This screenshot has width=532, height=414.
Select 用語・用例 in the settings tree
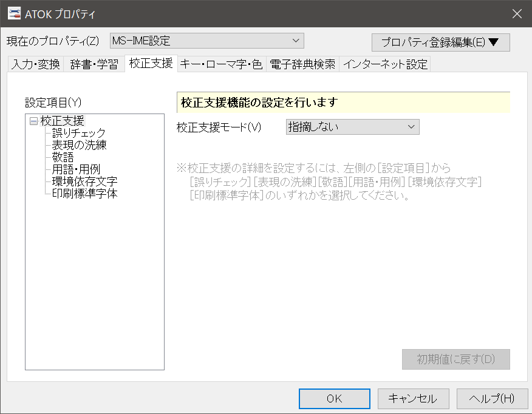tap(76, 169)
